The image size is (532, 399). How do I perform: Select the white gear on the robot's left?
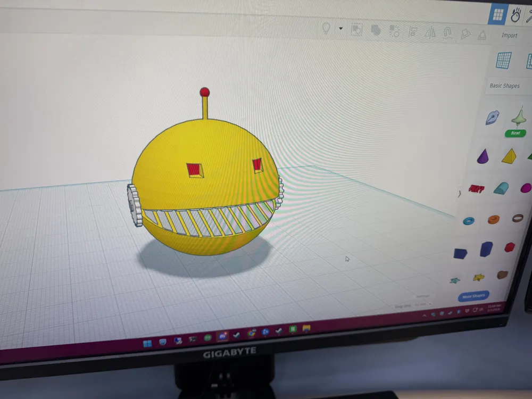[x=135, y=205]
